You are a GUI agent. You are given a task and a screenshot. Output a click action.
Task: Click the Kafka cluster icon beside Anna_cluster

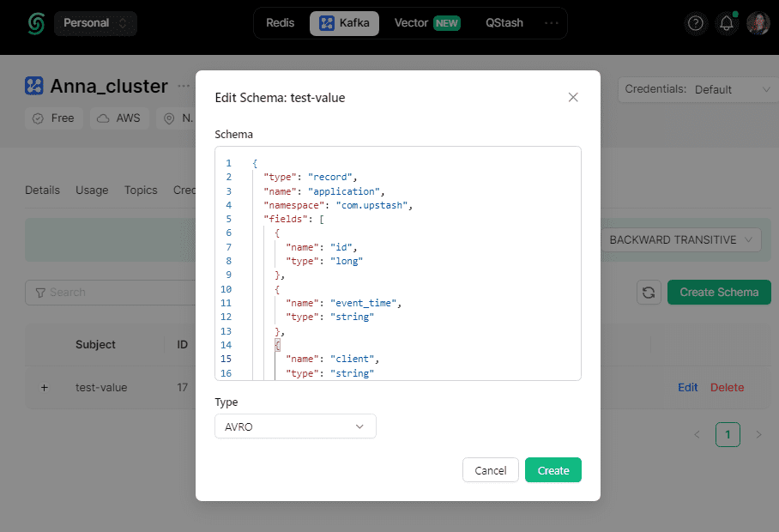click(x=34, y=86)
